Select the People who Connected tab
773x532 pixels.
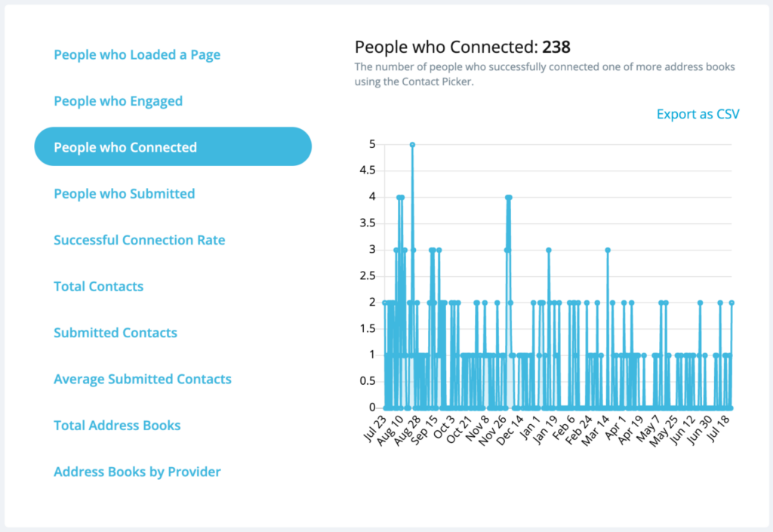(x=124, y=146)
